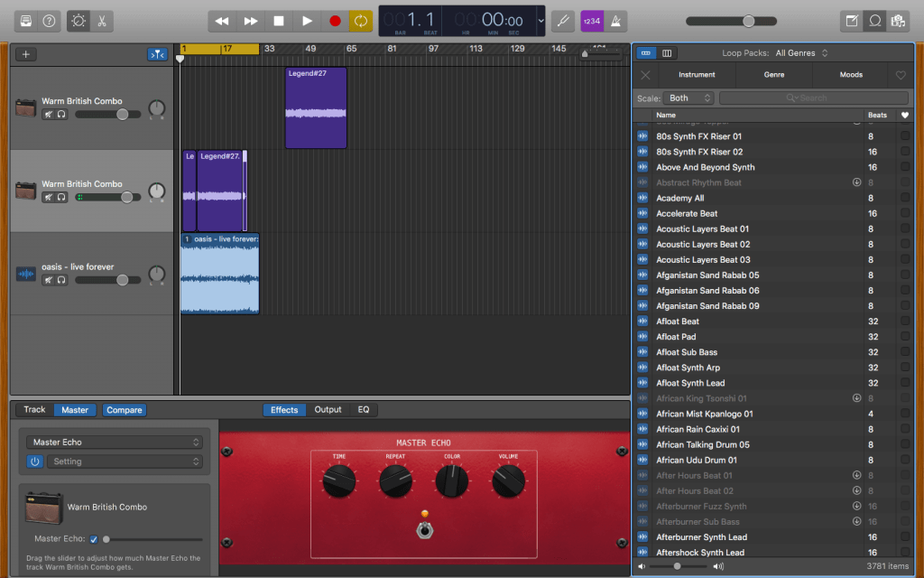Image resolution: width=924 pixels, height=578 pixels.
Task: Open the Editors with the scissors icon
Action: 105,20
